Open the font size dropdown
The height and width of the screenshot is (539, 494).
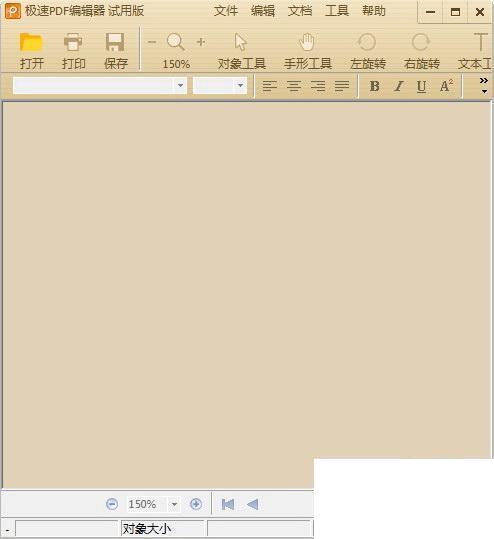tap(240, 85)
